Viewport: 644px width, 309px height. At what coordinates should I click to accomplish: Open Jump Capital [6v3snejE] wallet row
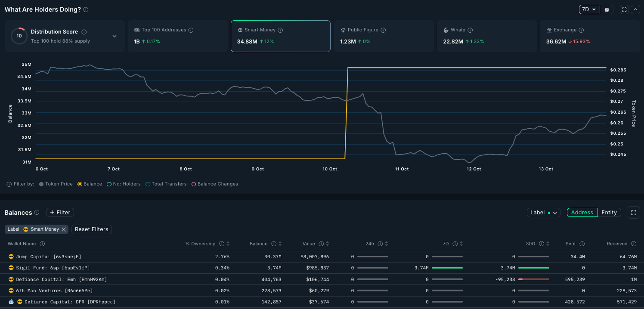pyautogui.click(x=322, y=256)
